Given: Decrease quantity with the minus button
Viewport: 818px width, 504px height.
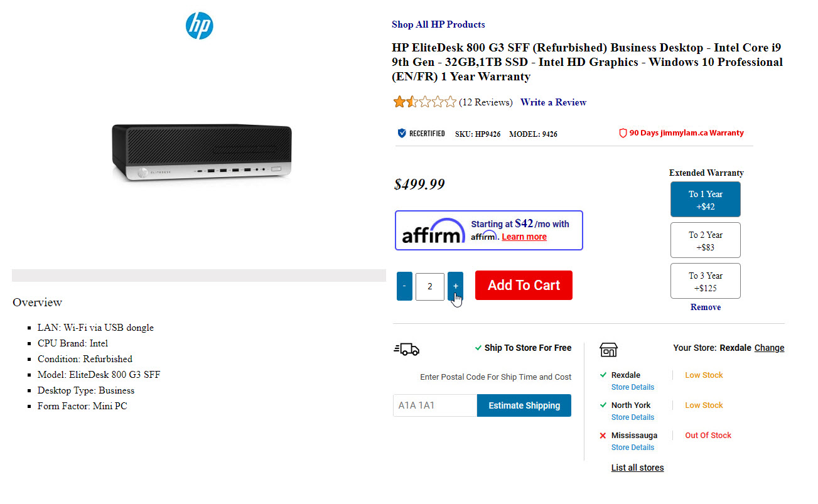Looking at the screenshot, I should [404, 286].
